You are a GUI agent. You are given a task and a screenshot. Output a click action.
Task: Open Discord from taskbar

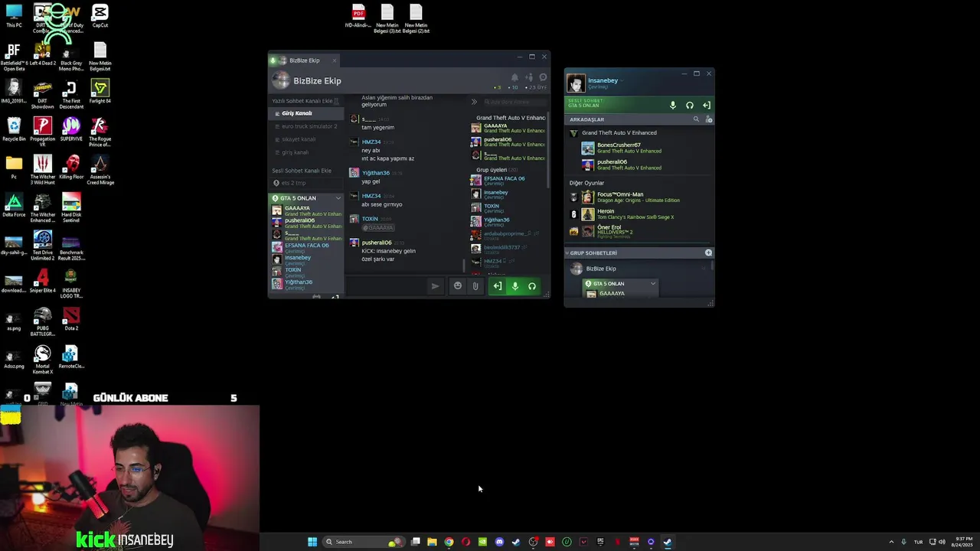(499, 542)
